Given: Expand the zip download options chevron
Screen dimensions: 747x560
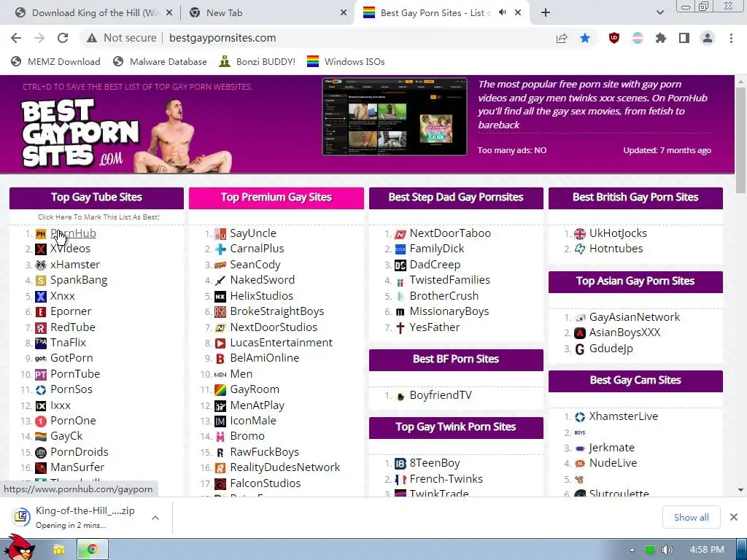Looking at the screenshot, I should tap(155, 518).
